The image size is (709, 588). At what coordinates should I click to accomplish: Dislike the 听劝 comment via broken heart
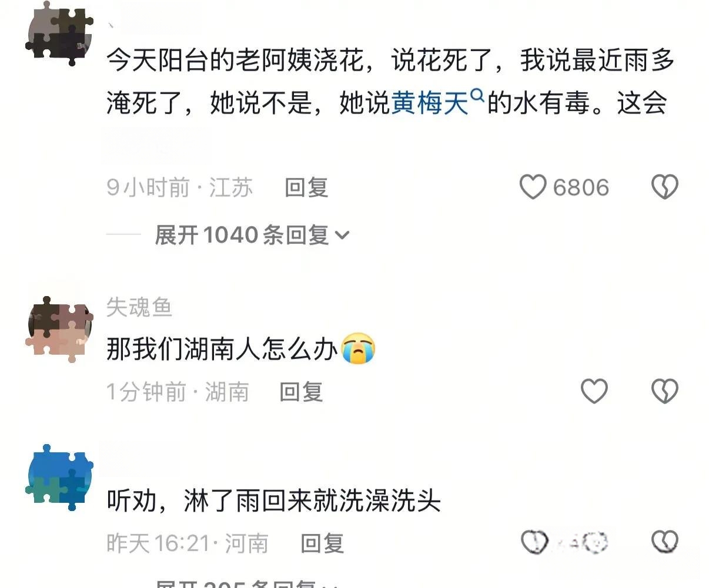[665, 542]
